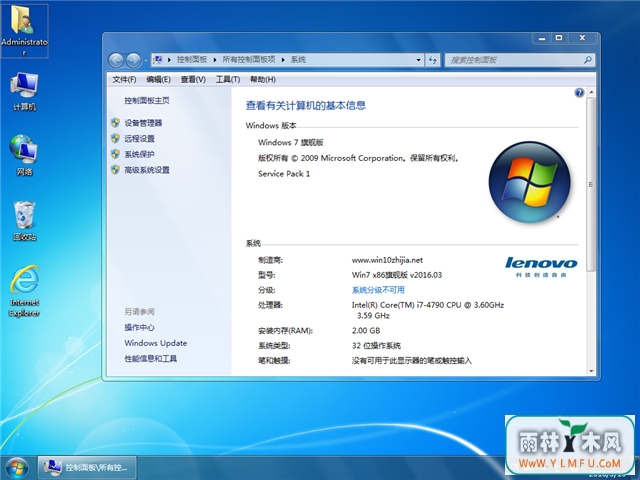Open 高级系统设置 link

click(x=147, y=170)
